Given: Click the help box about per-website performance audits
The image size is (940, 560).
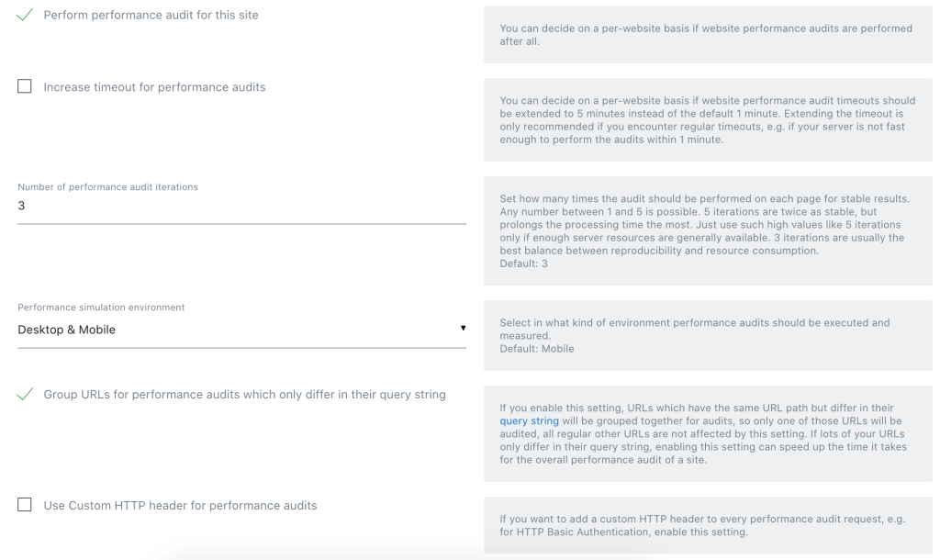Looking at the screenshot, I should (x=708, y=35).
